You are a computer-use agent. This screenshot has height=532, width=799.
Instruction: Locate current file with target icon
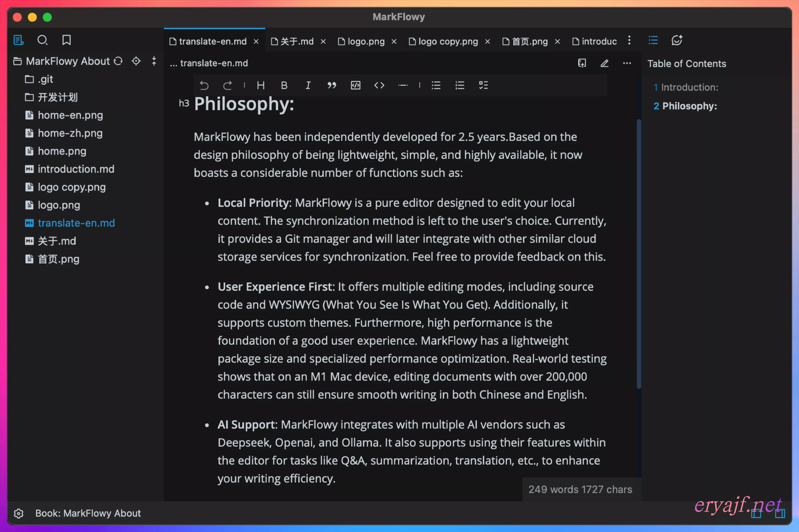(x=136, y=61)
